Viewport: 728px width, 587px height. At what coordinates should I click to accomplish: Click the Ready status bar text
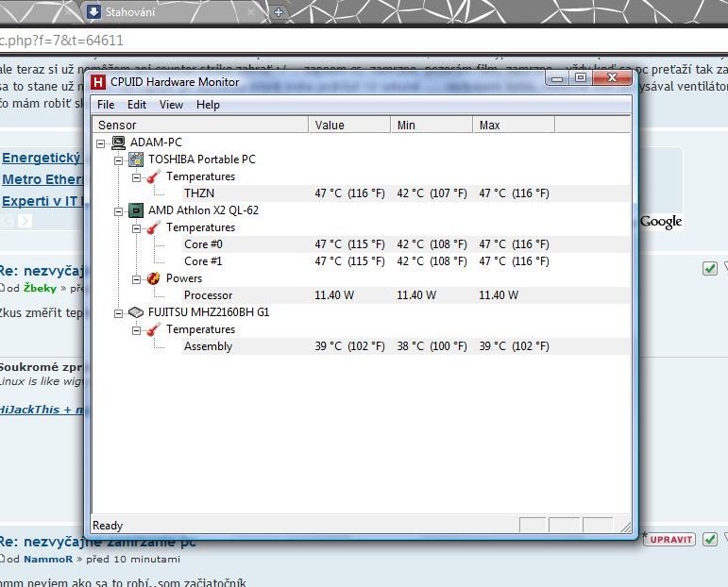click(x=108, y=526)
